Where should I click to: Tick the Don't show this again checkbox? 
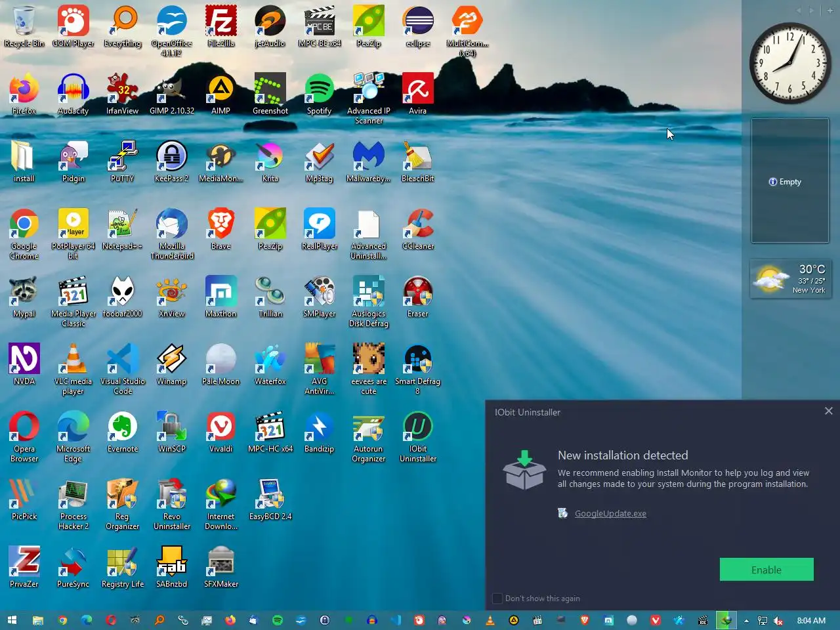(x=497, y=598)
